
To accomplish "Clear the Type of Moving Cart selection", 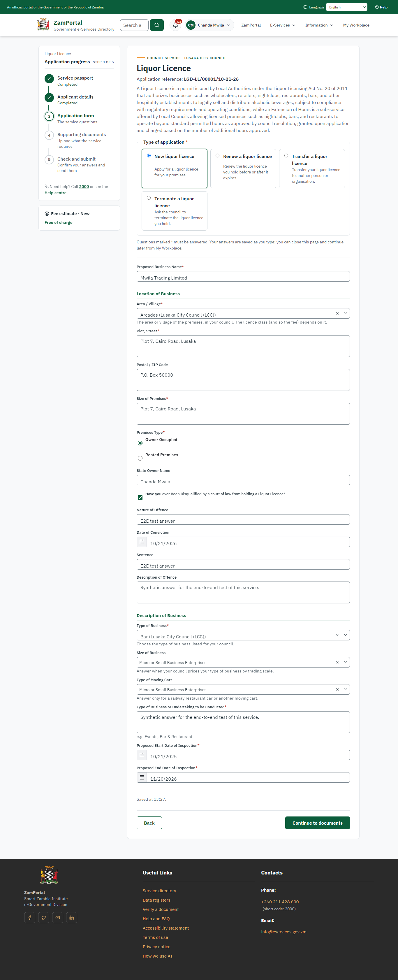I will pos(337,689).
